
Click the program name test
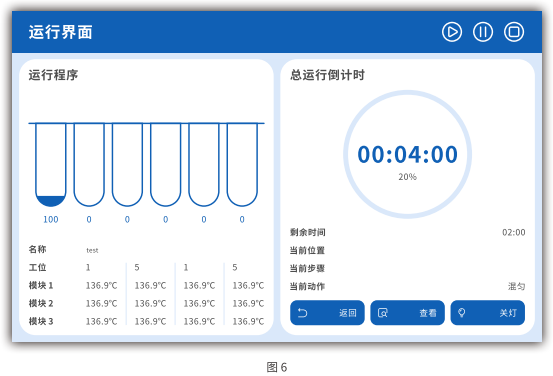[x=92, y=250]
